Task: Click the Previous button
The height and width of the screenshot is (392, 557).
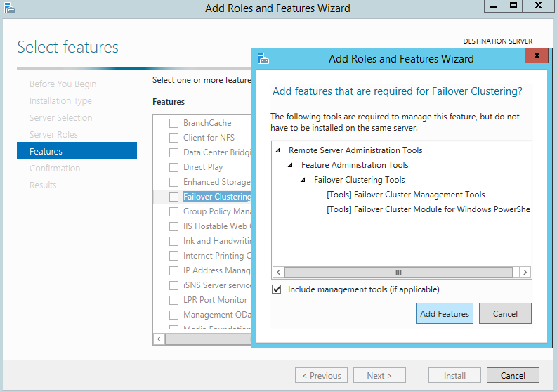Action: [x=322, y=375]
